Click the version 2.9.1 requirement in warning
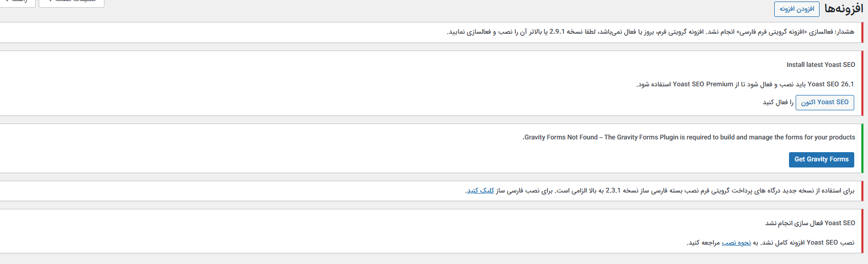This screenshot has width=868, height=264. pos(557,32)
